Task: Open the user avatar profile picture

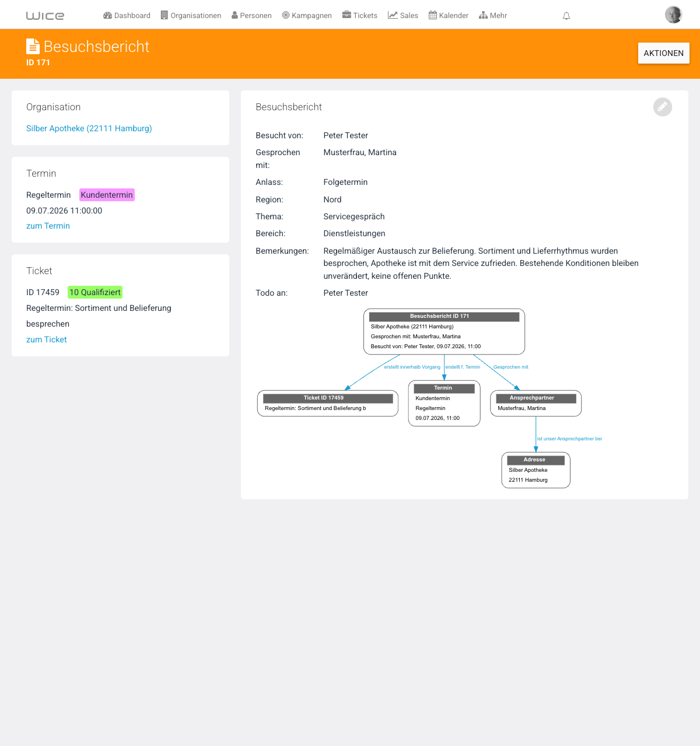Action: coord(673,15)
